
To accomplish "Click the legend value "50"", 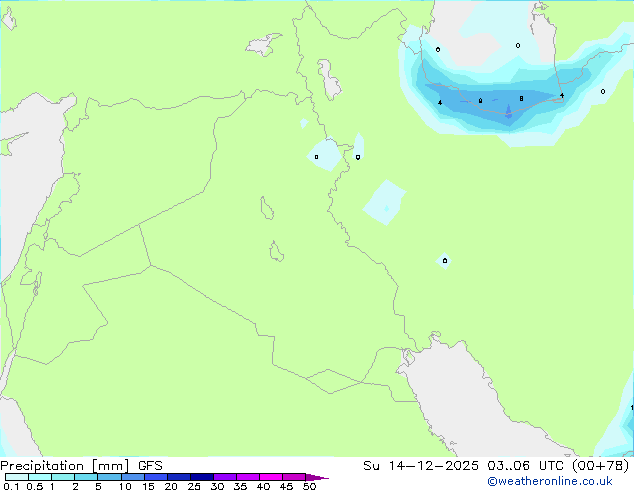I will click(309, 486).
